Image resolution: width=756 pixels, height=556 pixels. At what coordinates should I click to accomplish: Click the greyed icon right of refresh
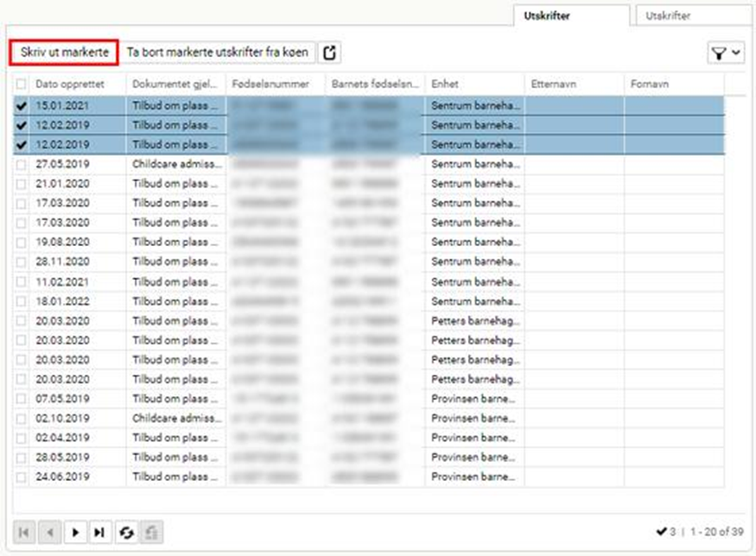pos(150,533)
